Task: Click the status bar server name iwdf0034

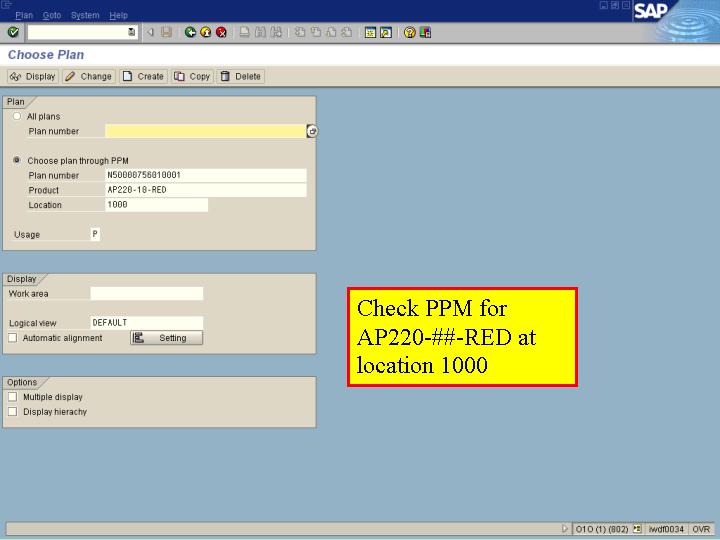Action: click(666, 529)
